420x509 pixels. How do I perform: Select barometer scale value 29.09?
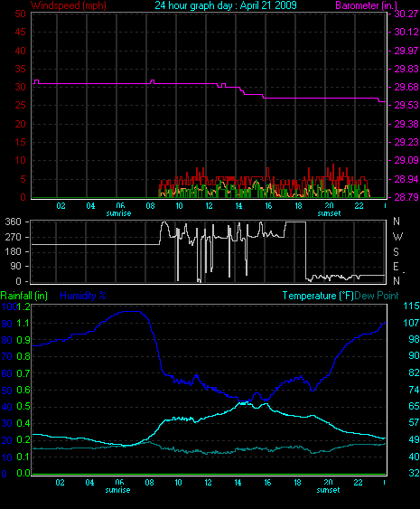click(406, 160)
